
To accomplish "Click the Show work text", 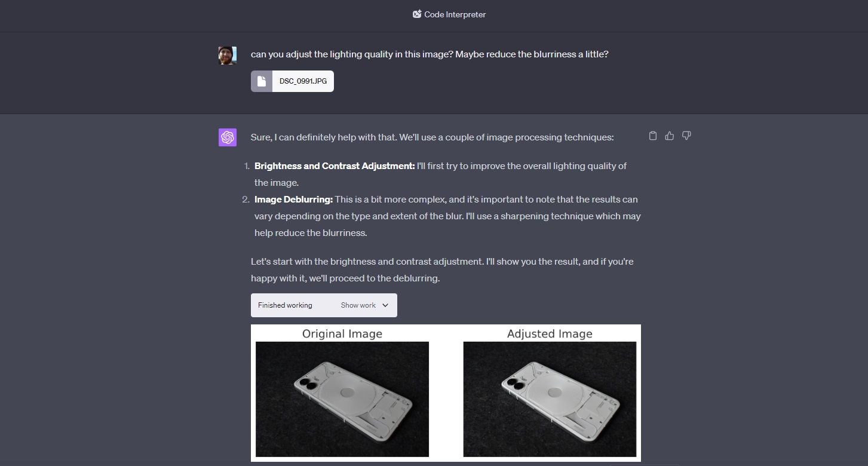I will point(358,305).
